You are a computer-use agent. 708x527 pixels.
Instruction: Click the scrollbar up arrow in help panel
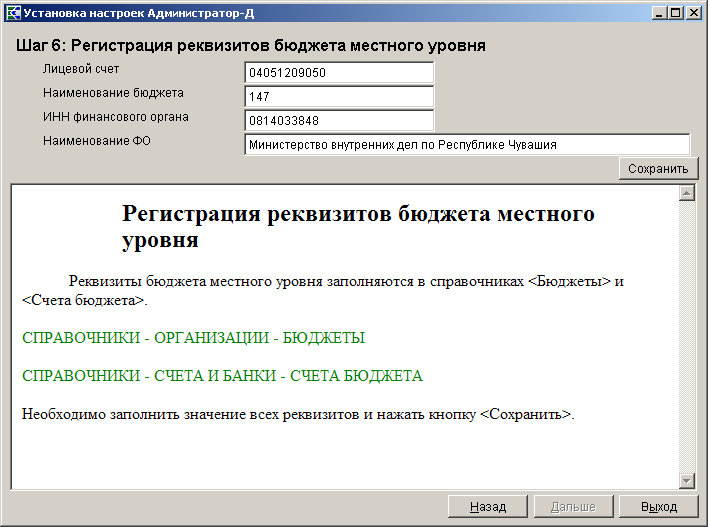tap(687, 193)
